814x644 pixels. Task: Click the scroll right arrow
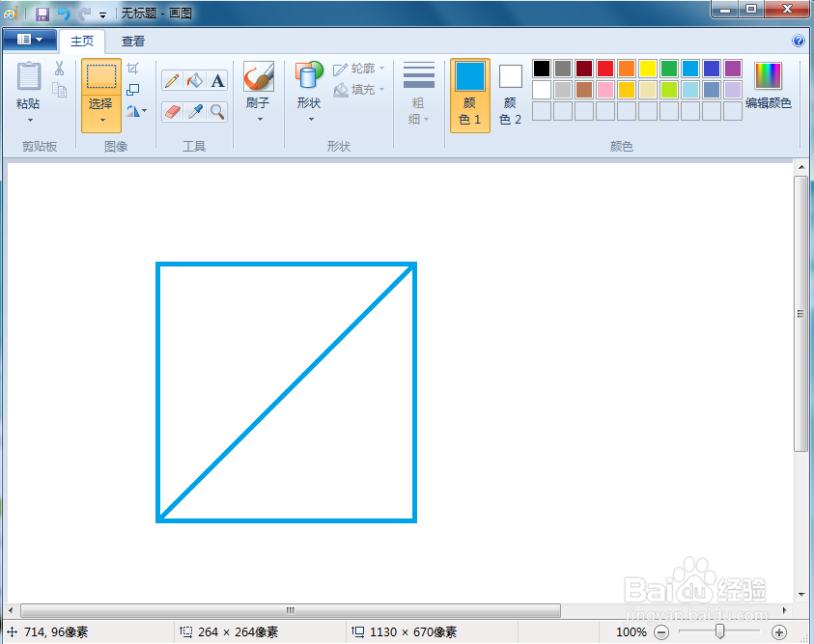pos(784,610)
